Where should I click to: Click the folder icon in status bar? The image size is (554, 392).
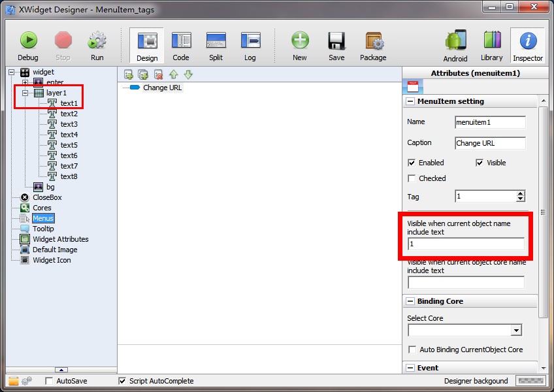tap(14, 381)
